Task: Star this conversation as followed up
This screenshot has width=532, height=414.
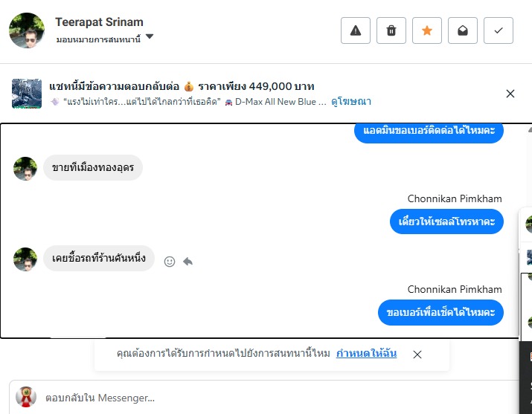Action: pyautogui.click(x=427, y=30)
